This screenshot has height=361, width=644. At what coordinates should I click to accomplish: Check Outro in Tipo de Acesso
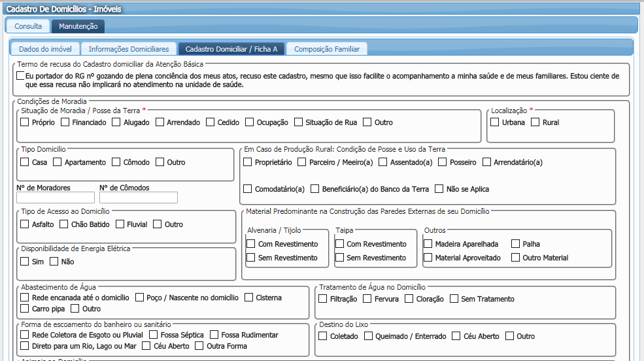point(158,224)
